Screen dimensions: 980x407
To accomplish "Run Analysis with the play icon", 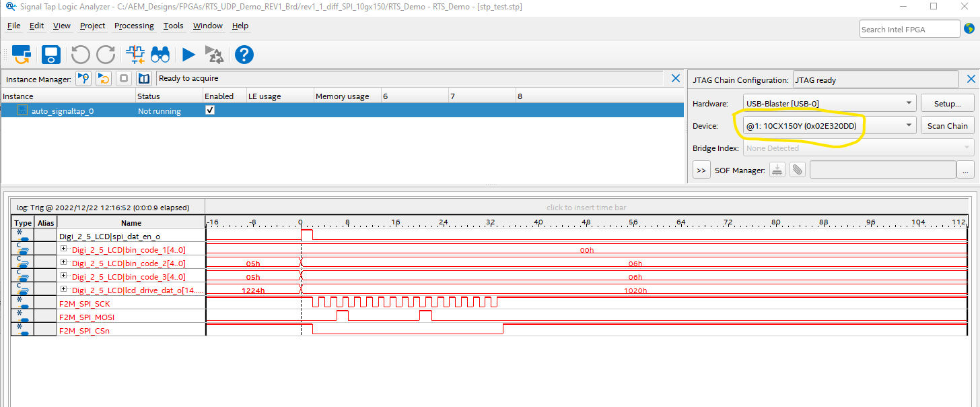I will pos(188,55).
